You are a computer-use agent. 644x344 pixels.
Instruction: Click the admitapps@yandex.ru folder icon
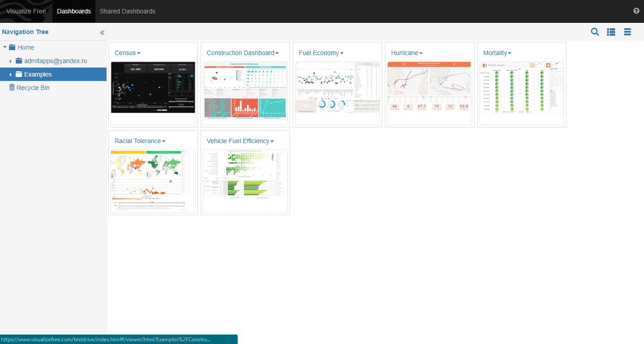tap(19, 61)
